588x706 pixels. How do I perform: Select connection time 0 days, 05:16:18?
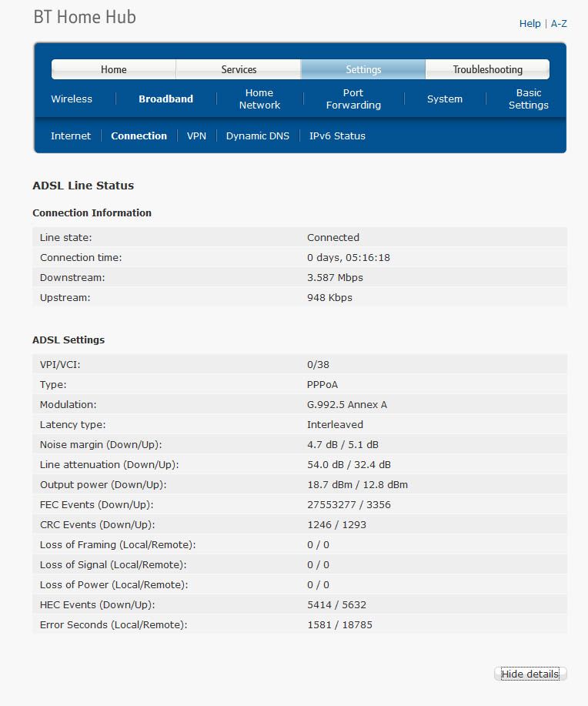349,258
